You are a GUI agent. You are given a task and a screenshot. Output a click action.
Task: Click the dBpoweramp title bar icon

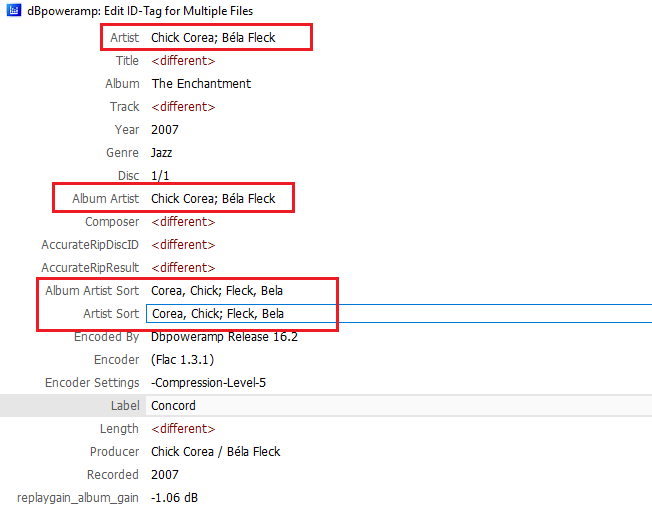[14, 10]
